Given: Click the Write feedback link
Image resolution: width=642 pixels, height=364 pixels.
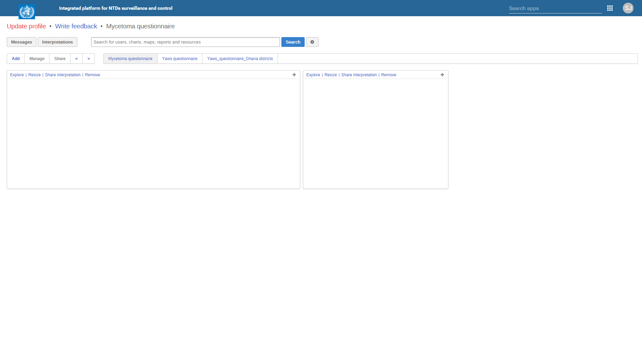Looking at the screenshot, I should [x=76, y=26].
